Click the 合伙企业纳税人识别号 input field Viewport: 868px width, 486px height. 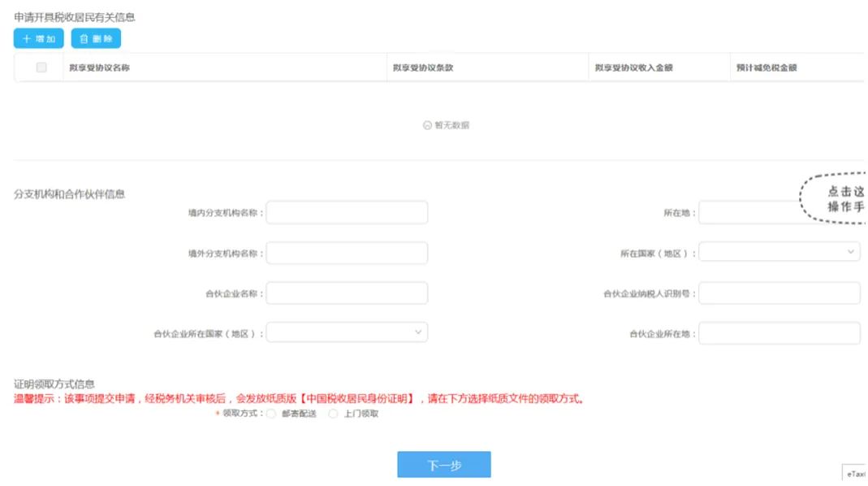(x=779, y=293)
